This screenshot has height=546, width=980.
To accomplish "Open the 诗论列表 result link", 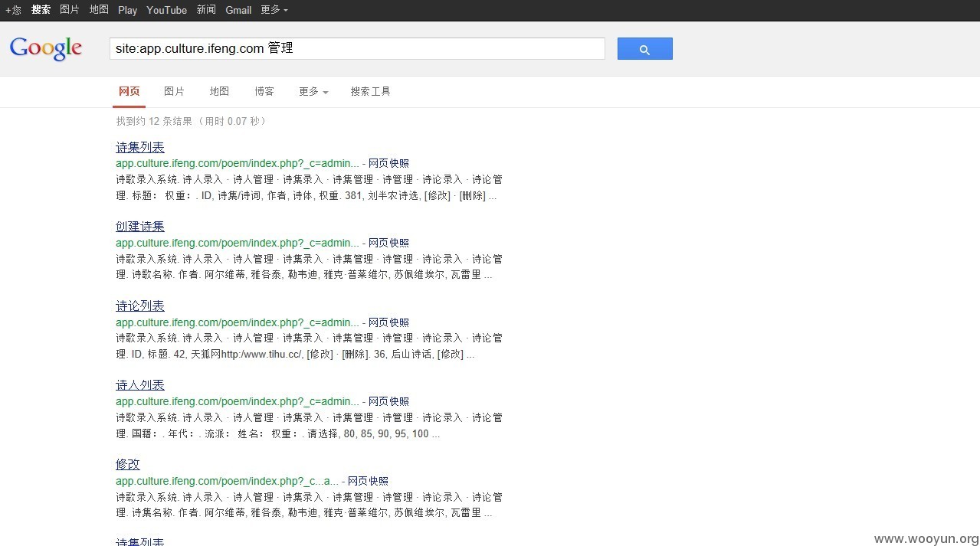I will [x=140, y=306].
